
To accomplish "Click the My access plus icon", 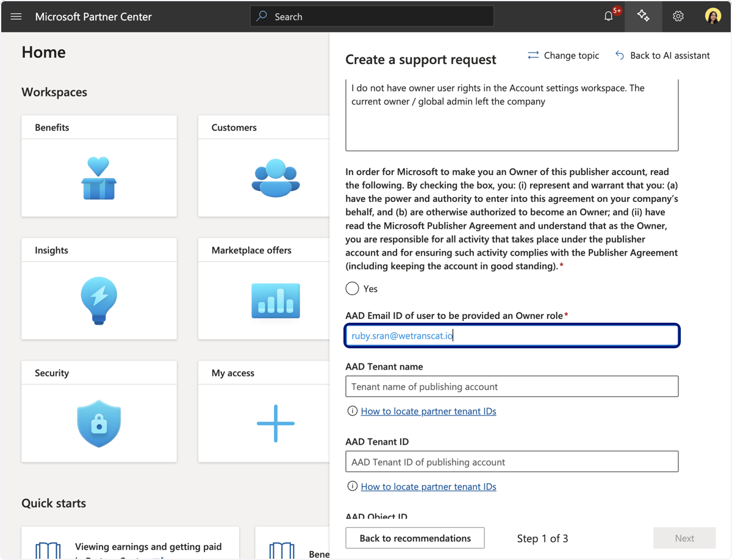I will pos(276,423).
